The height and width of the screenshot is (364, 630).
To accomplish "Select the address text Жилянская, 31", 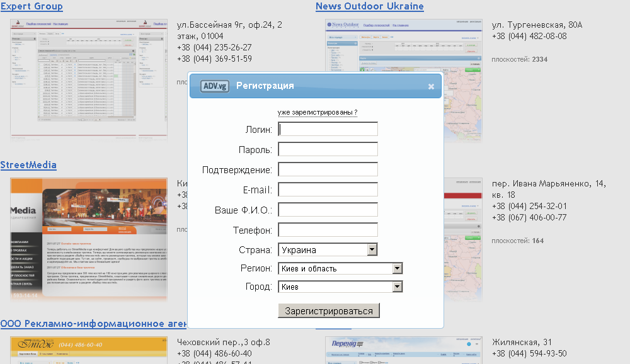I will pyautogui.click(x=522, y=343).
